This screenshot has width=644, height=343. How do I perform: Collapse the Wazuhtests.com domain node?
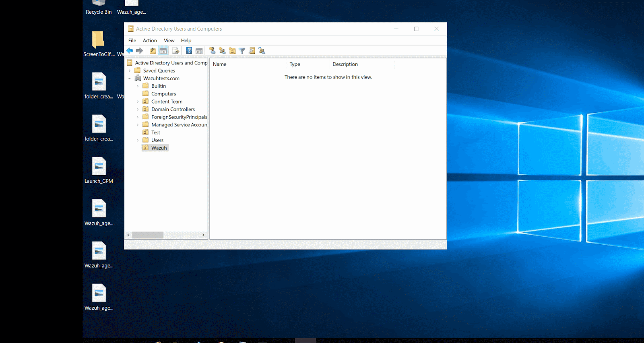[x=130, y=79]
